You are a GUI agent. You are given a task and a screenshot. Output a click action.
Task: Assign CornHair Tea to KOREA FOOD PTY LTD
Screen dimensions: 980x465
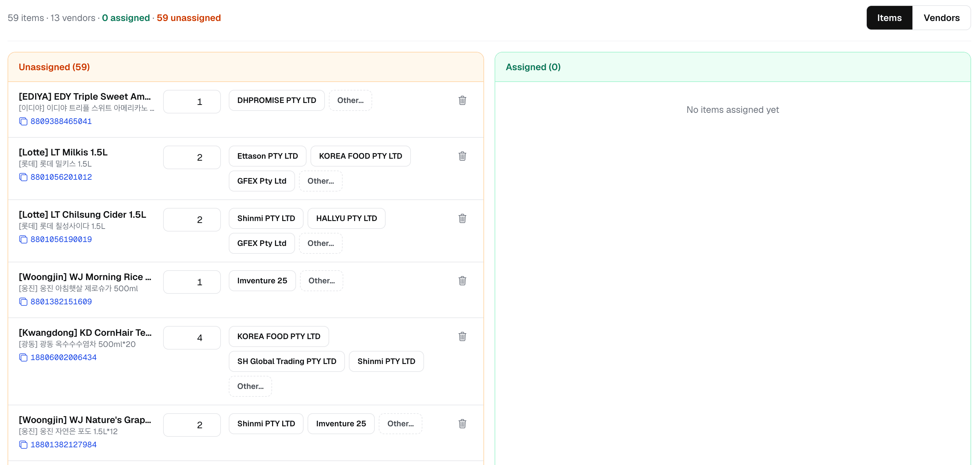pyautogui.click(x=279, y=336)
